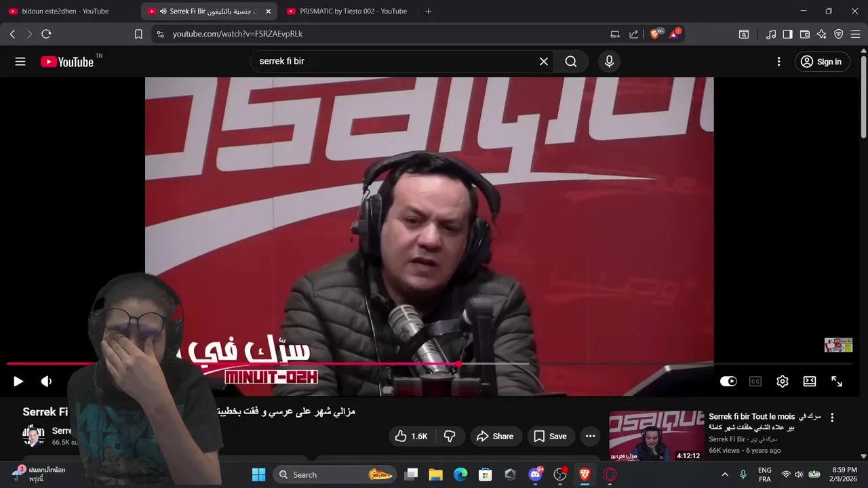The image size is (868, 488).
Task: Share page from address bar icon
Action: click(x=634, y=34)
